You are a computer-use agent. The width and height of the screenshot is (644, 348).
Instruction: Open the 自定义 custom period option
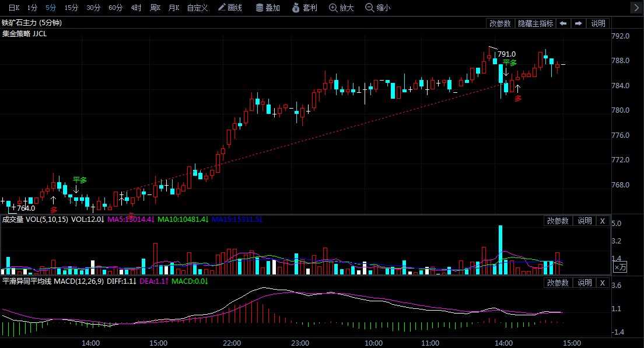[x=197, y=8]
